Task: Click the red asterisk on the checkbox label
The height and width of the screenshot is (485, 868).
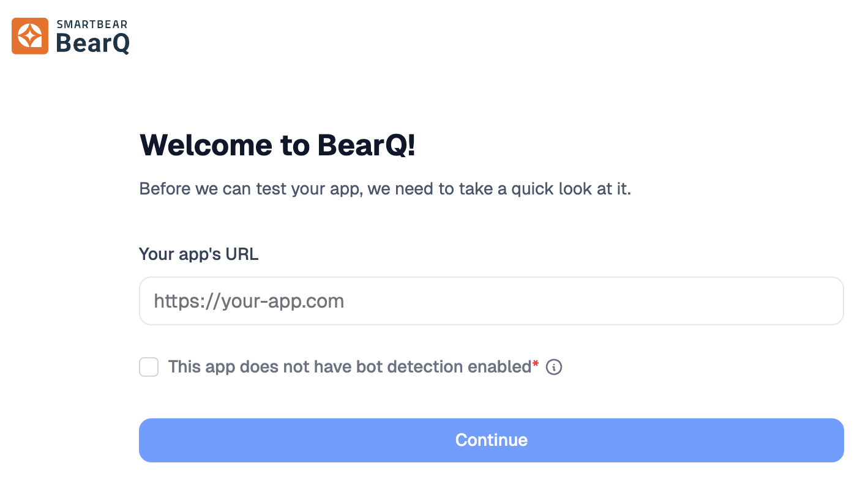Action: point(534,363)
